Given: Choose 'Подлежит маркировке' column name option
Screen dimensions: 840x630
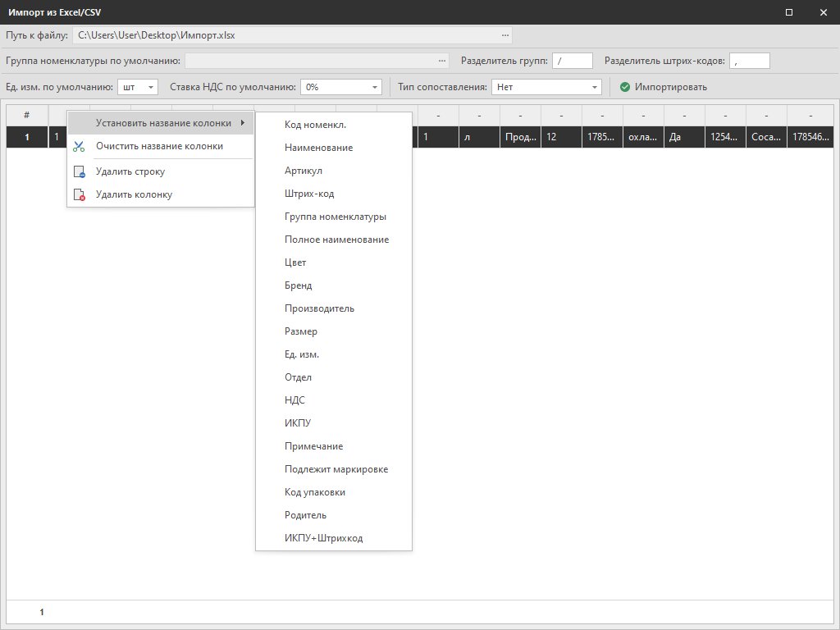Looking at the screenshot, I should click(x=336, y=469).
